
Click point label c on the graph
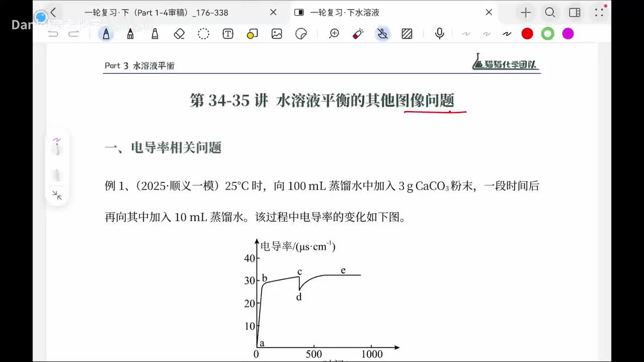coord(299,271)
